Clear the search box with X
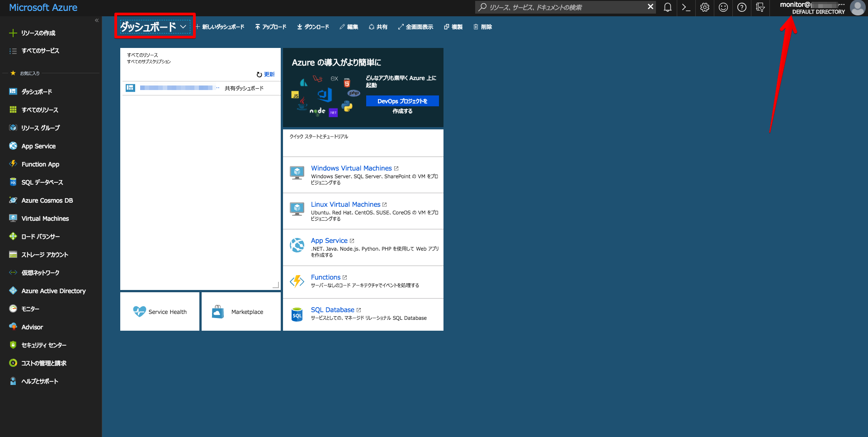The image size is (868, 437). 650,7
